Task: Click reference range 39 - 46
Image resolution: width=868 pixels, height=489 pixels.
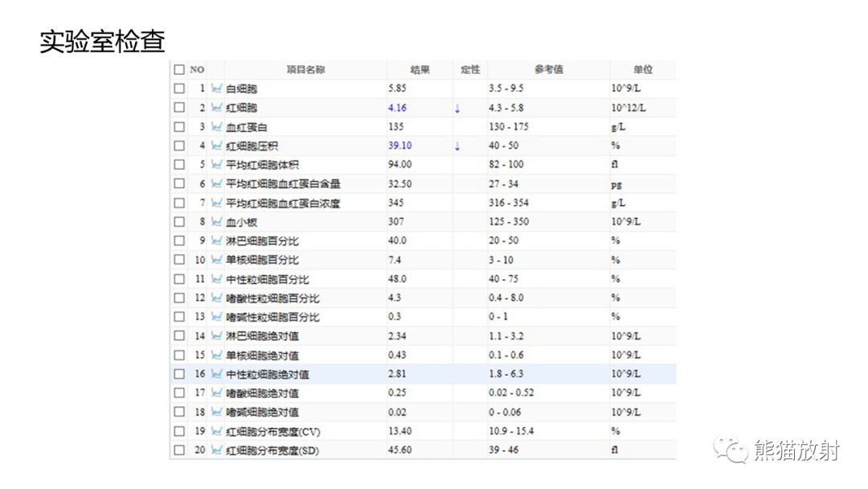Action: coord(503,450)
